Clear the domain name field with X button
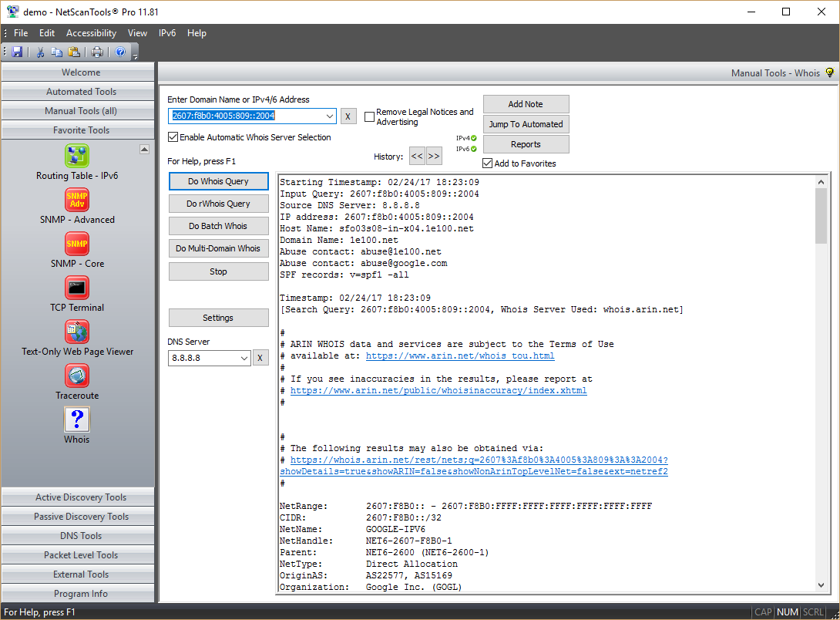Screen dimensions: 840x620 (348, 116)
